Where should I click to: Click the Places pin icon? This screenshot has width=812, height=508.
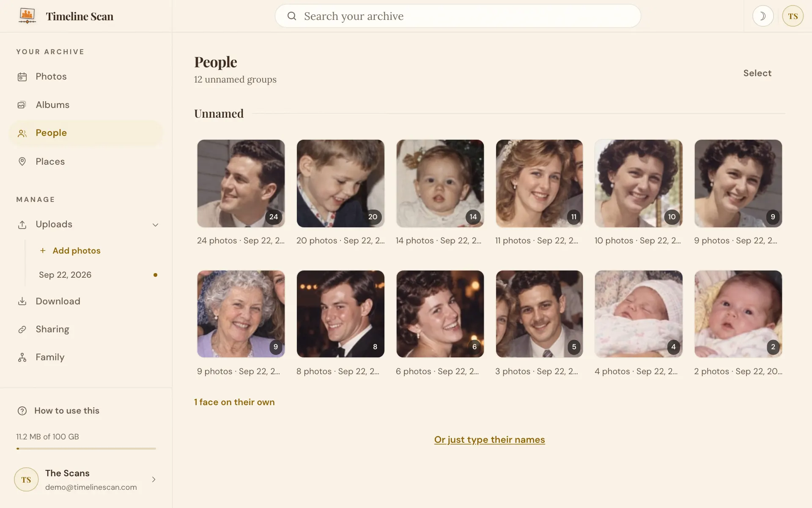tap(22, 161)
